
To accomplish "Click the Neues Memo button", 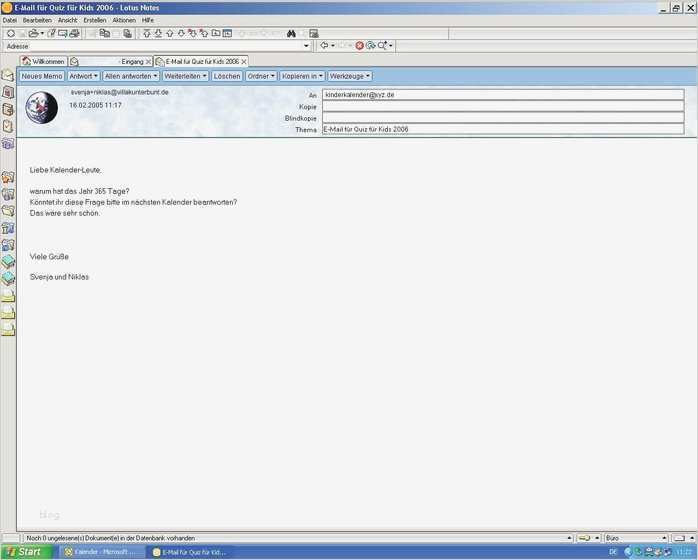I will (42, 76).
